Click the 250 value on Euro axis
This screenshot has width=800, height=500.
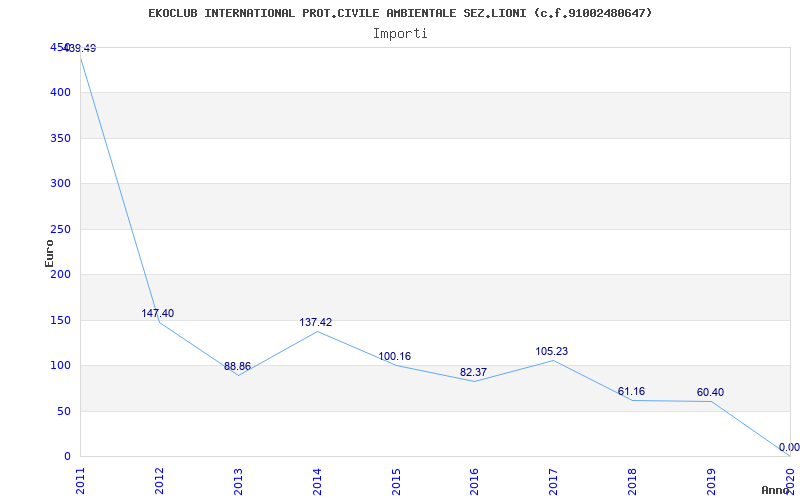tap(60, 230)
